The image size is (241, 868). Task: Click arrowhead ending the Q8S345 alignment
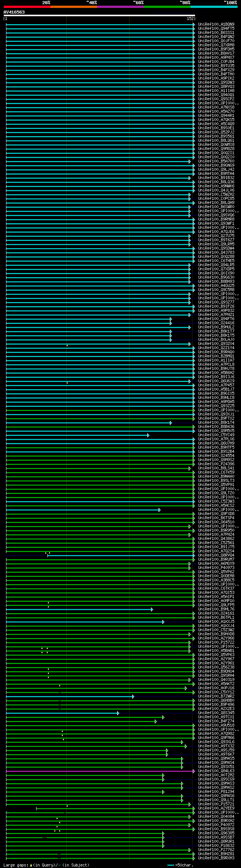coord(118,713)
